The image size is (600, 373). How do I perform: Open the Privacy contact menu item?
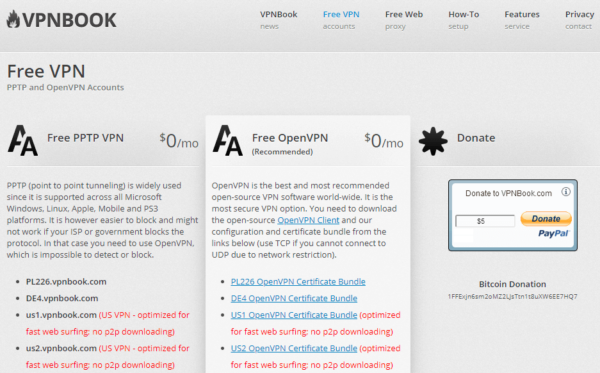[579, 20]
